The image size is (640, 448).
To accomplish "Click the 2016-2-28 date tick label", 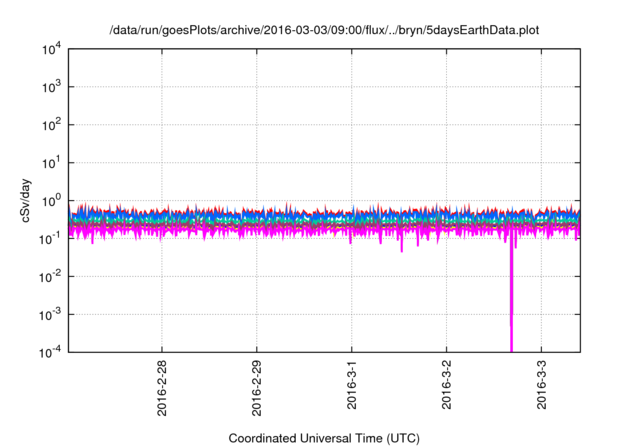I will (x=162, y=388).
